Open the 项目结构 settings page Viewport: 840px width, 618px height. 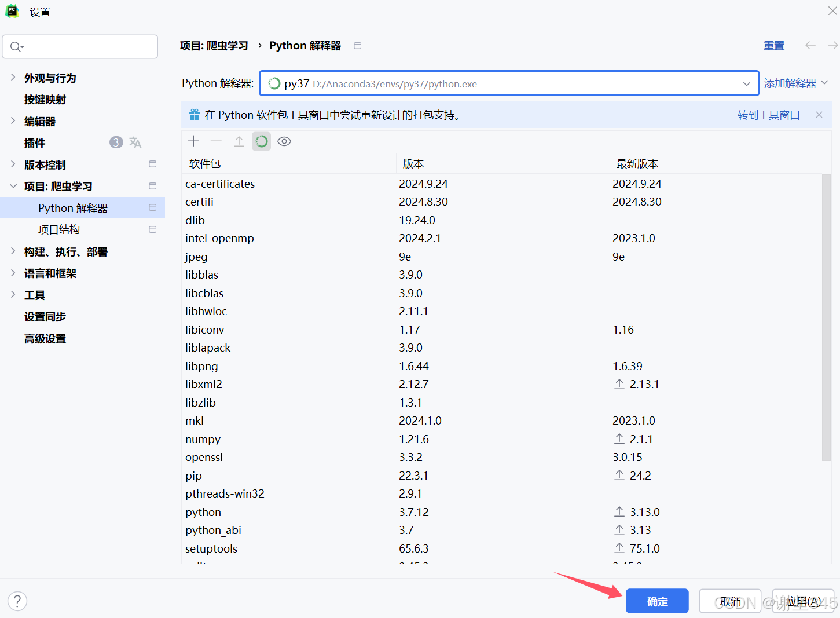(59, 230)
